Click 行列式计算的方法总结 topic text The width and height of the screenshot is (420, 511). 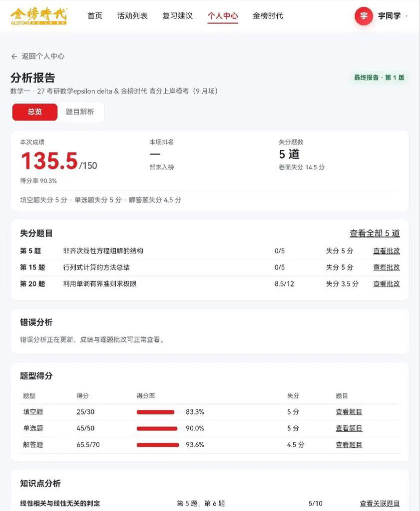click(96, 267)
